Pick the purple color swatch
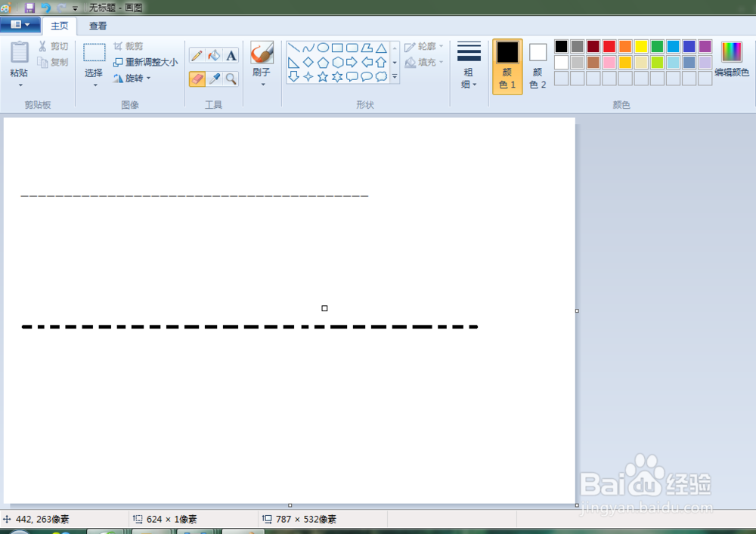 tap(705, 46)
